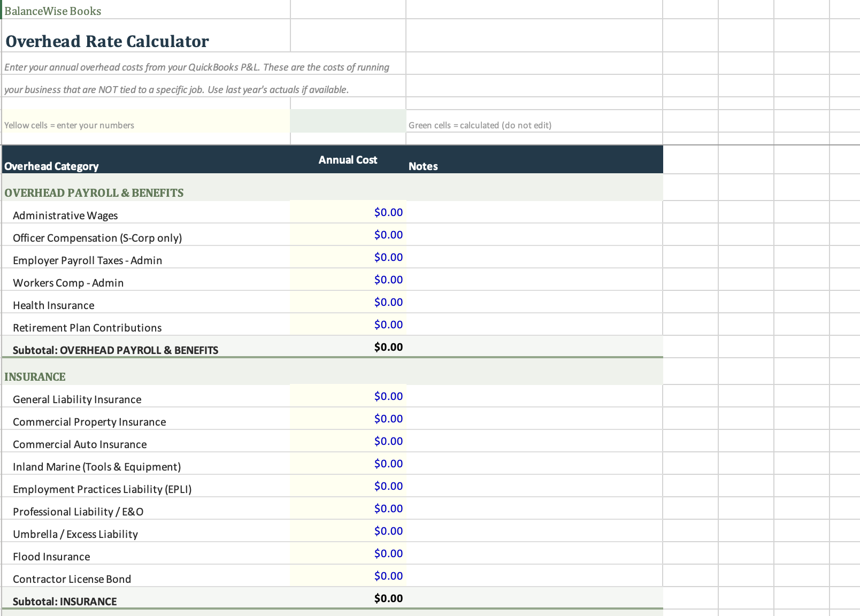Viewport: 860px width, 616px height.
Task: Click the payroll & benefits subtotal amount
Action: tap(348, 346)
